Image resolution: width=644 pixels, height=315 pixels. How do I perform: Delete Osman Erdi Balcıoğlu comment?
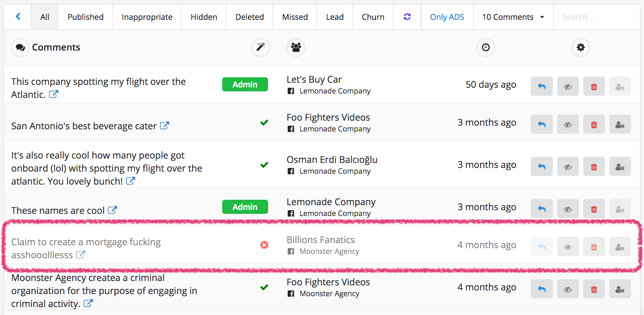594,167
